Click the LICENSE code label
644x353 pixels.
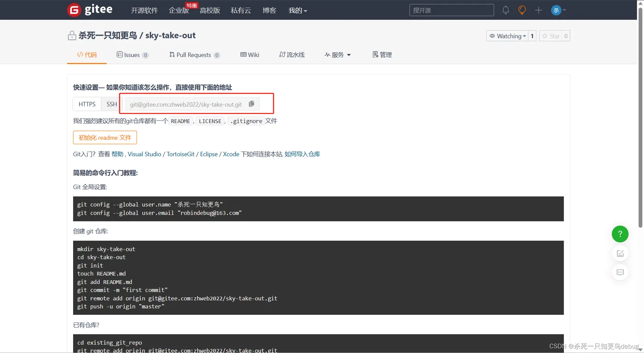tap(210, 121)
